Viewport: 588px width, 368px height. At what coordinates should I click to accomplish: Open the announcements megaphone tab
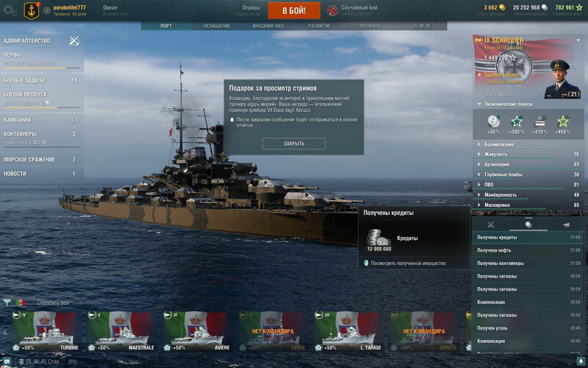click(x=566, y=224)
